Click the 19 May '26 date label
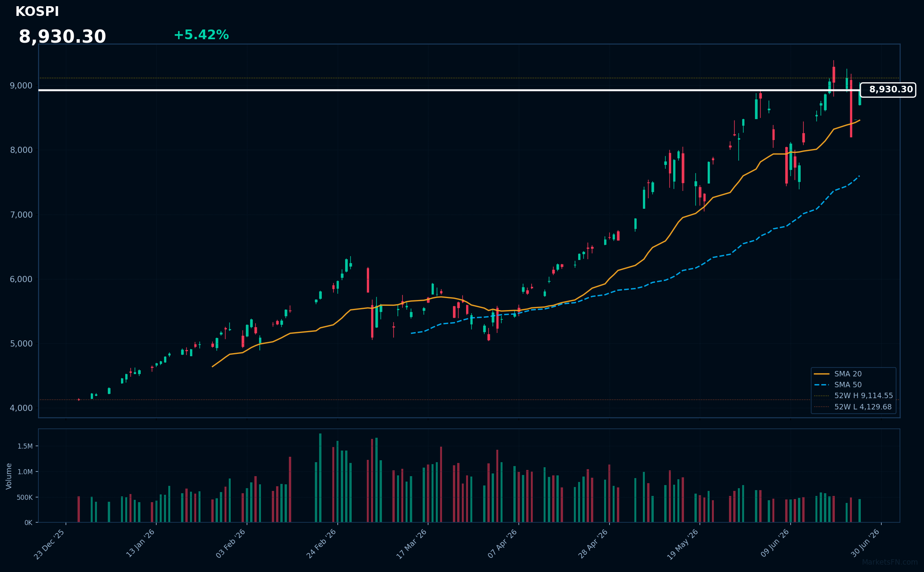 tap(683, 544)
